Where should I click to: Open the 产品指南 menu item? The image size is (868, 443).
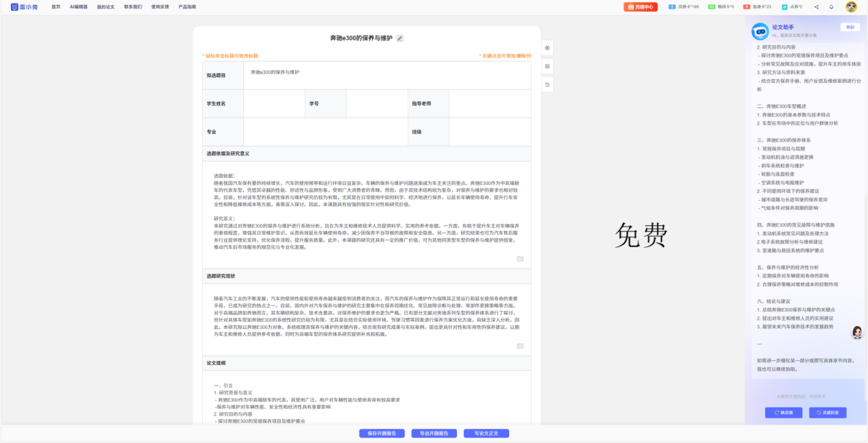187,6
